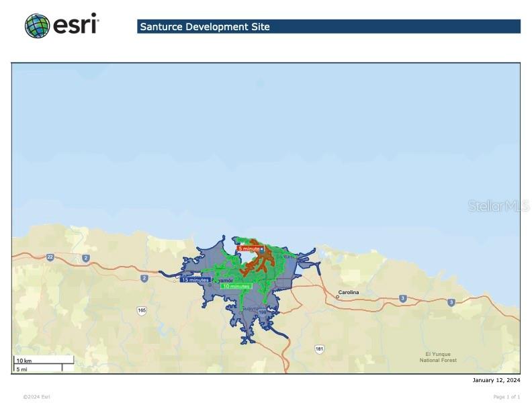Click the easternmost Route 3 shield
The width and height of the screenshot is (532, 411).
pyautogui.click(x=451, y=302)
